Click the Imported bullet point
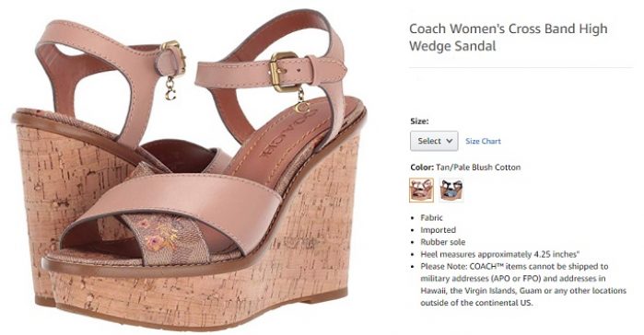 [438, 230]
